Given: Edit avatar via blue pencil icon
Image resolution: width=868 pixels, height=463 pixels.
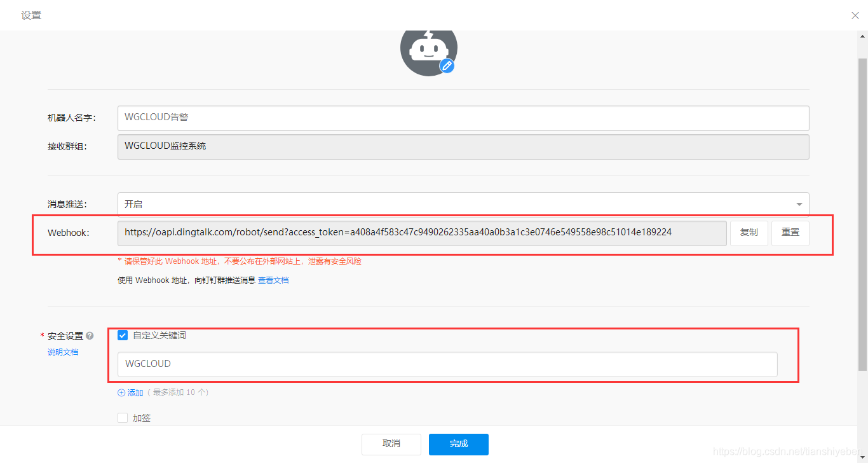Looking at the screenshot, I should pyautogui.click(x=447, y=66).
